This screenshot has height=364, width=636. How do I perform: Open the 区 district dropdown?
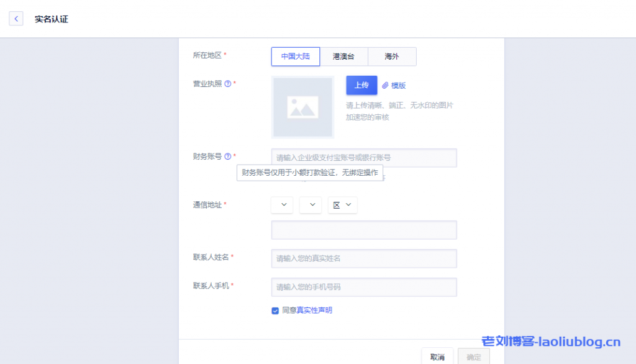[342, 205]
